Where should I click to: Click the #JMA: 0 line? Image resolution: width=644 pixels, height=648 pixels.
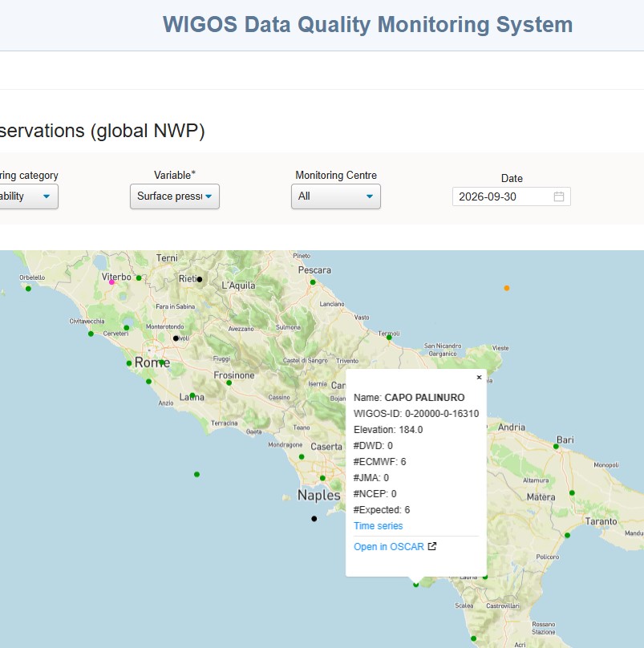[371, 478]
